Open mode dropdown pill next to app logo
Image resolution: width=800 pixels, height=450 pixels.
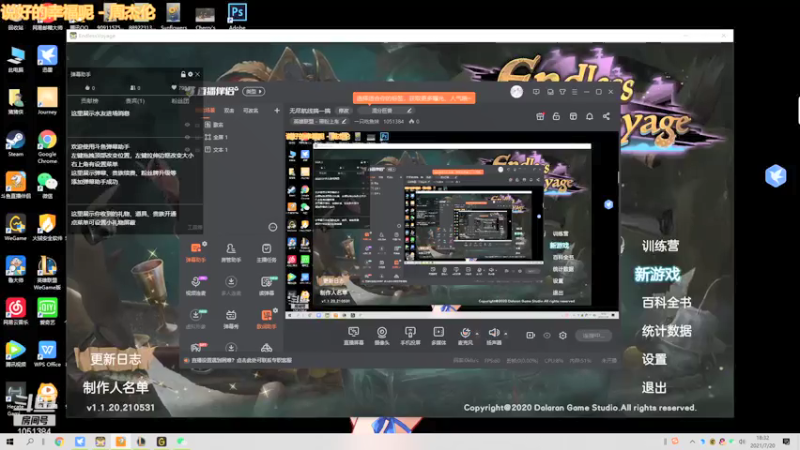(x=253, y=91)
